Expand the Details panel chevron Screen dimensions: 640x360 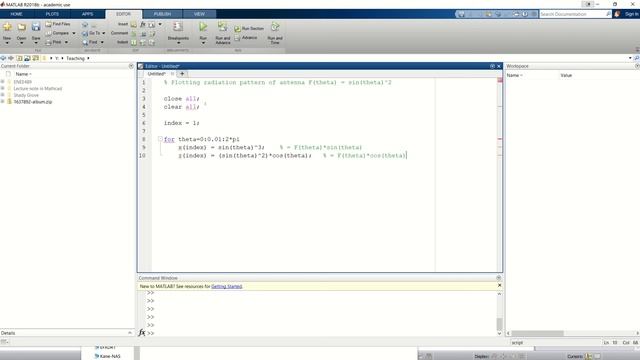pyautogui.click(x=130, y=333)
